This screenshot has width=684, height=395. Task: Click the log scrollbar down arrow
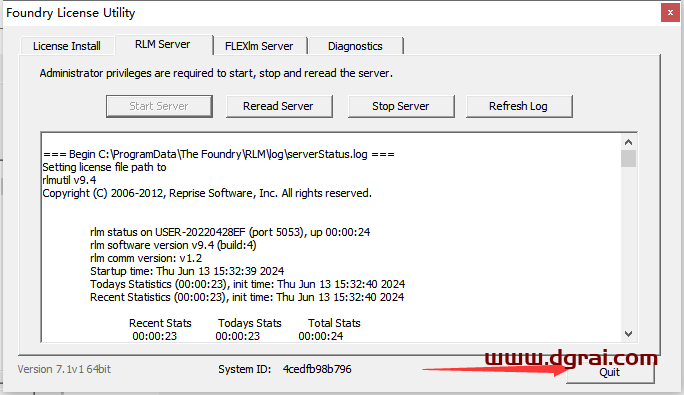pyautogui.click(x=628, y=334)
